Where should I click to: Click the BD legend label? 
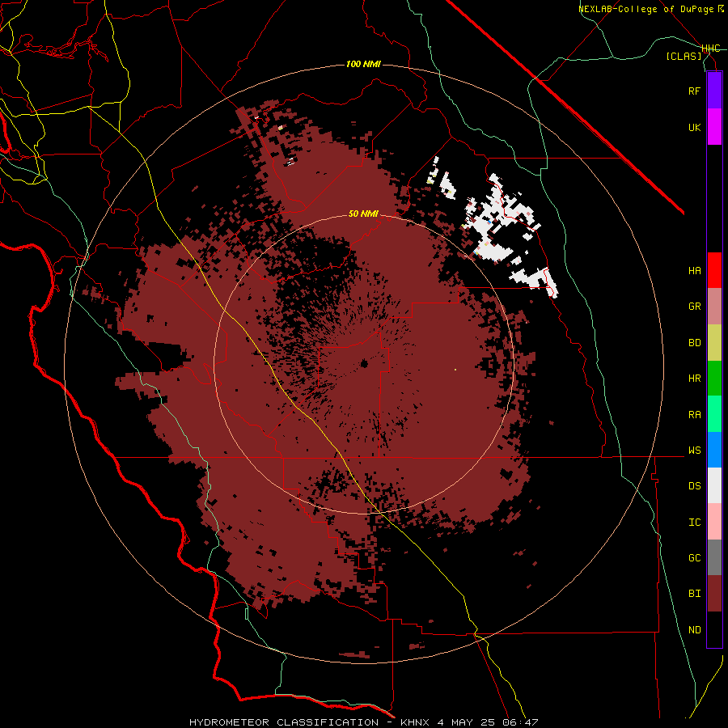click(x=694, y=343)
